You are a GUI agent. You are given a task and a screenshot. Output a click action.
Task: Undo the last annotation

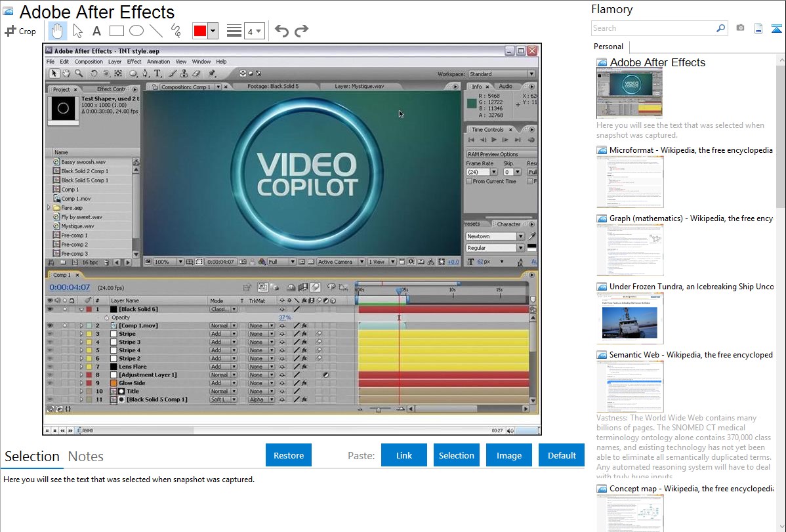pos(281,31)
